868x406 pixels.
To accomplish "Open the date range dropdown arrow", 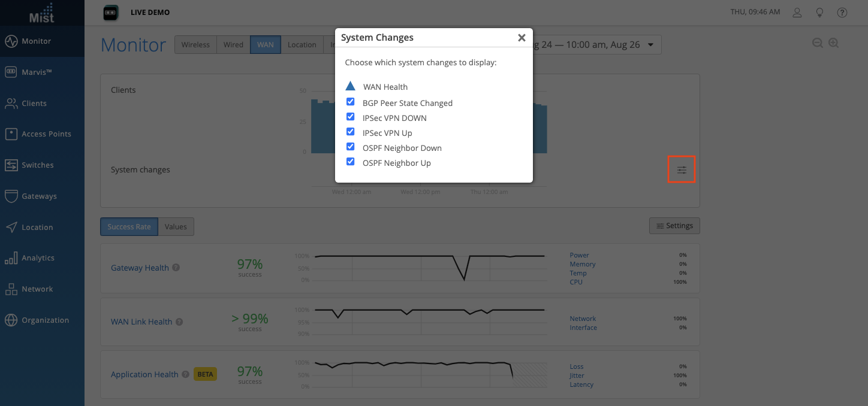I will [x=650, y=45].
